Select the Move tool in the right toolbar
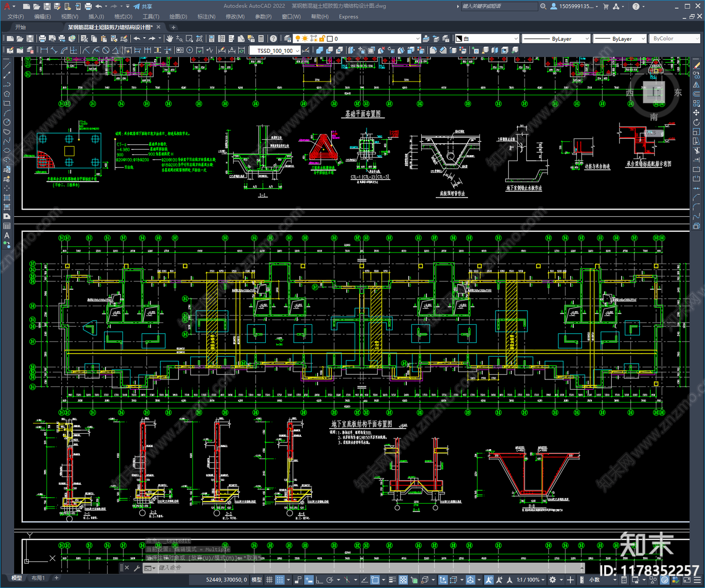This screenshot has width=705, height=588. pos(696,113)
